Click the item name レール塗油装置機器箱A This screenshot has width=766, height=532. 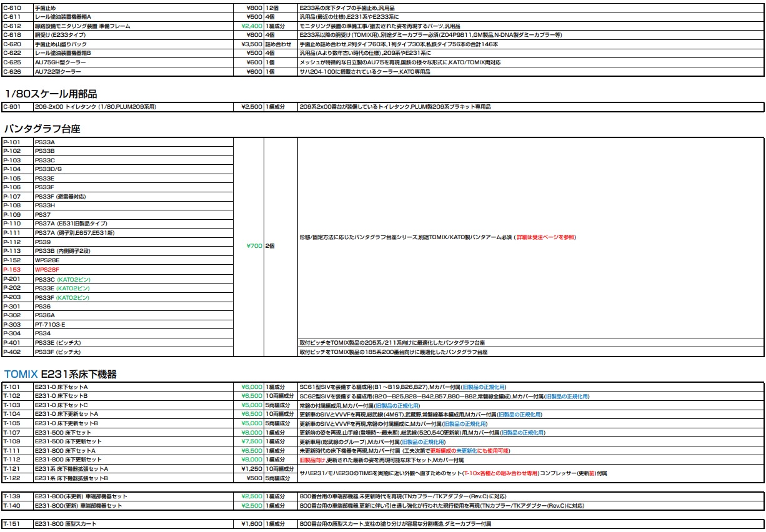63,16
